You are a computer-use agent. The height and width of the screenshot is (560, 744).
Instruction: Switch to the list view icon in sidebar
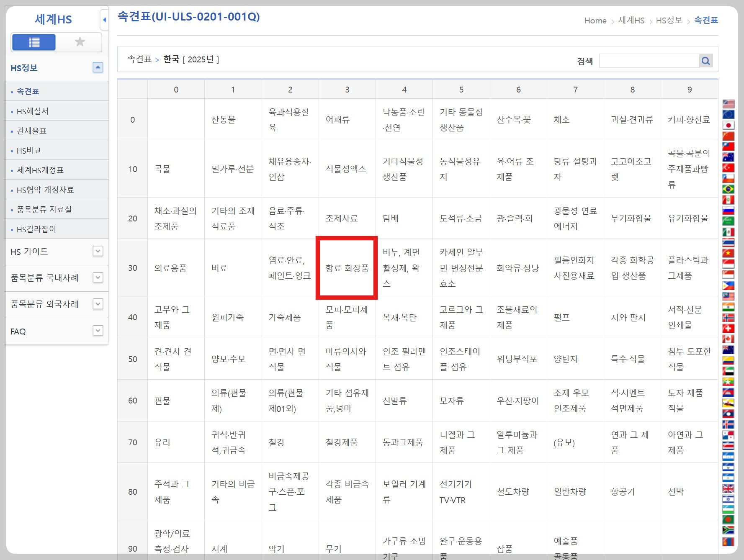pos(34,42)
